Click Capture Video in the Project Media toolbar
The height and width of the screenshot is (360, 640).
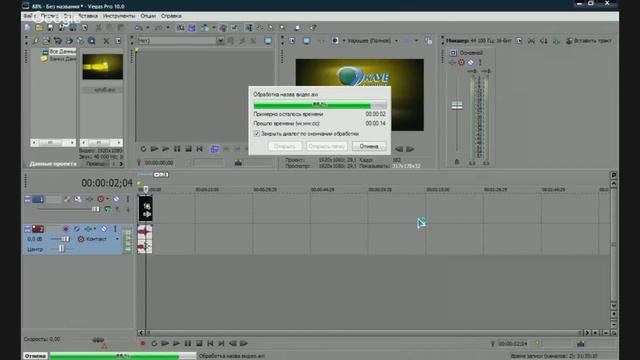(x=58, y=41)
